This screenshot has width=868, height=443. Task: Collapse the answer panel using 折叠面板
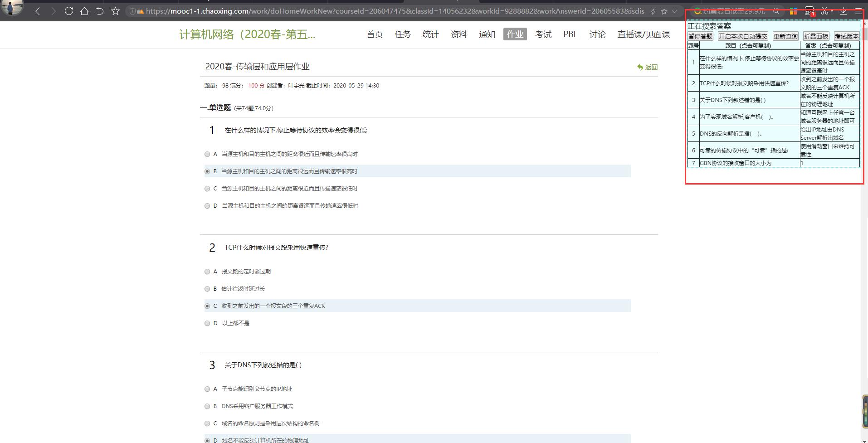click(x=815, y=36)
